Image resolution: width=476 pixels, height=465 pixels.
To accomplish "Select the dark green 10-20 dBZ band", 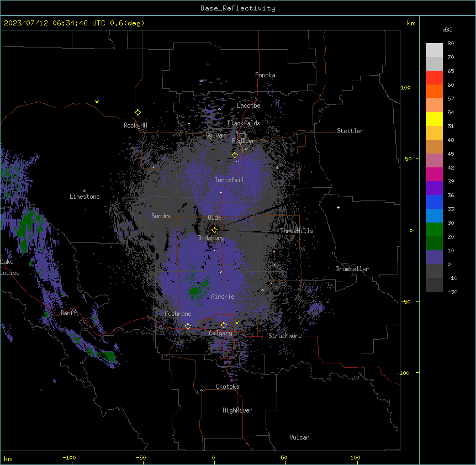I will (x=434, y=244).
